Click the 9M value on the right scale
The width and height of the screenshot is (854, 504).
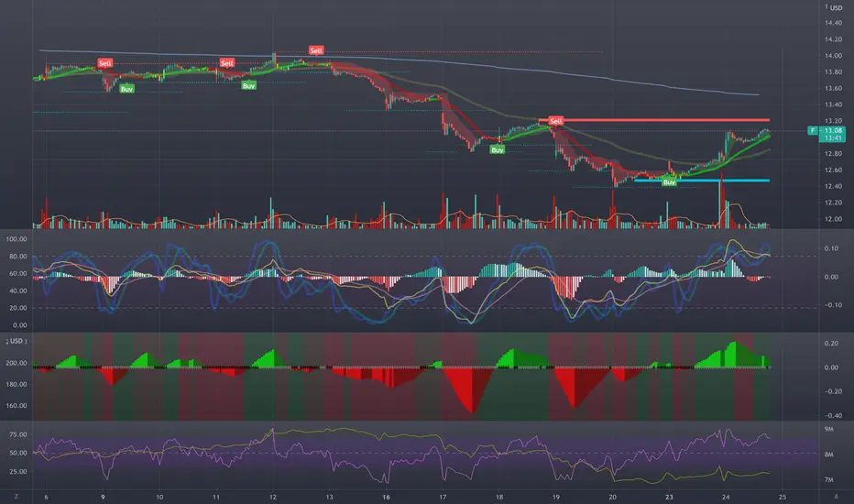click(829, 430)
